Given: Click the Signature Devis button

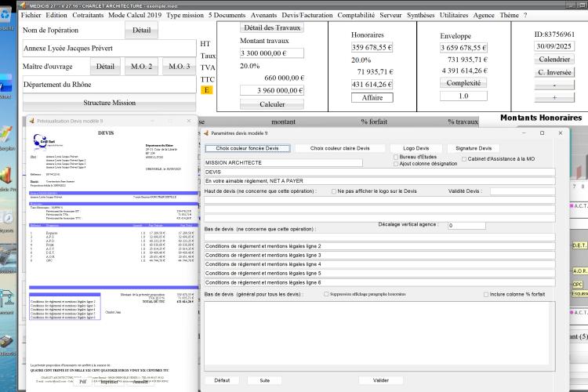Looking at the screenshot, I should pyautogui.click(x=474, y=148).
